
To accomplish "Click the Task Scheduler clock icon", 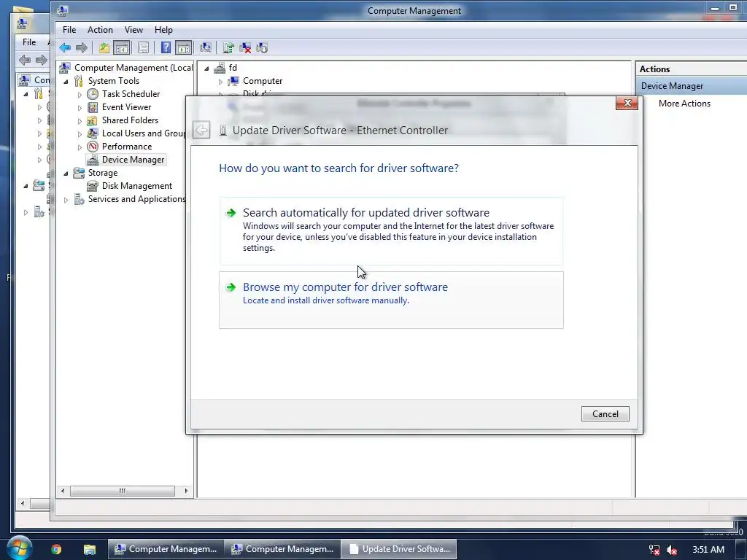I will tap(93, 94).
